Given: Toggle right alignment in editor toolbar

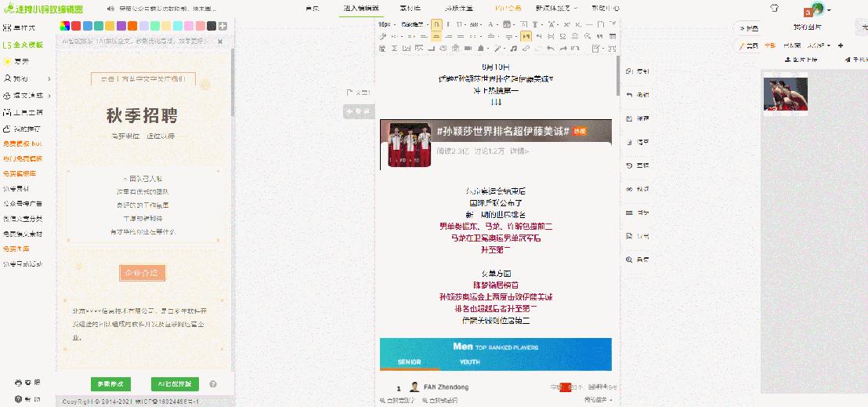Looking at the screenshot, I should click(448, 36).
